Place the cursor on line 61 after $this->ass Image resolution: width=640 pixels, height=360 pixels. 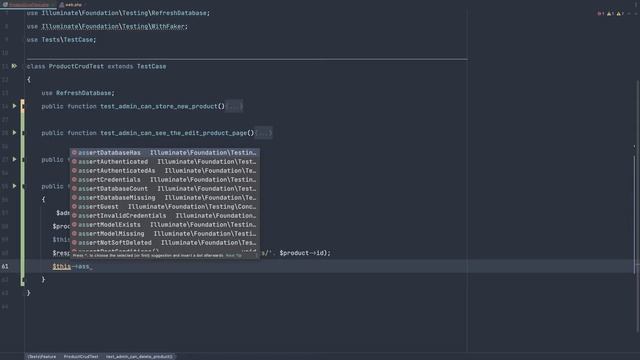pyautogui.click(x=91, y=267)
